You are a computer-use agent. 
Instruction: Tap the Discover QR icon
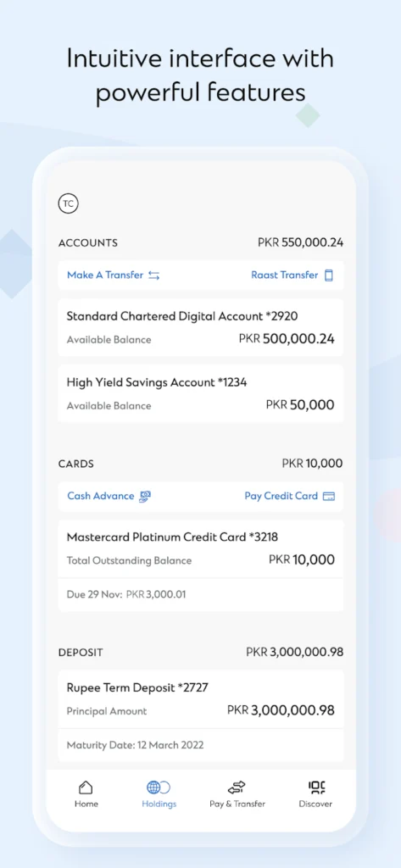(x=317, y=787)
